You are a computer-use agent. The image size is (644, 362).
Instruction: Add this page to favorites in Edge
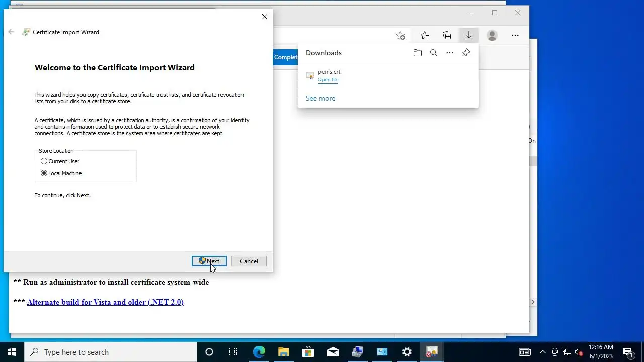click(400, 35)
